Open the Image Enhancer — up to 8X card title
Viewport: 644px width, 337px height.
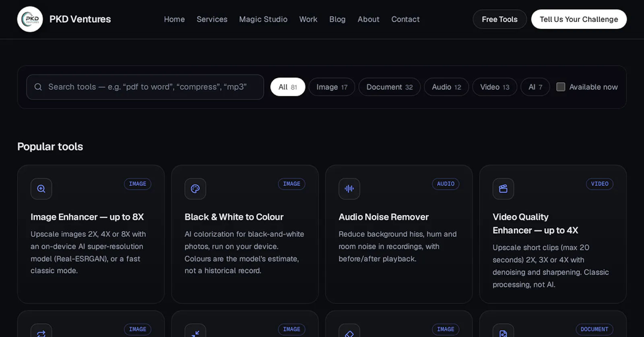(x=87, y=217)
